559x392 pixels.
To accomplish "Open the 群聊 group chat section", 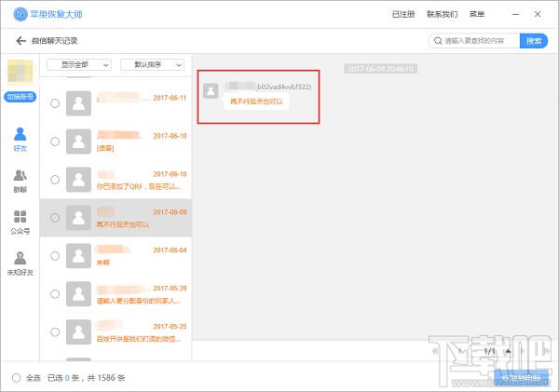I will coord(20,181).
